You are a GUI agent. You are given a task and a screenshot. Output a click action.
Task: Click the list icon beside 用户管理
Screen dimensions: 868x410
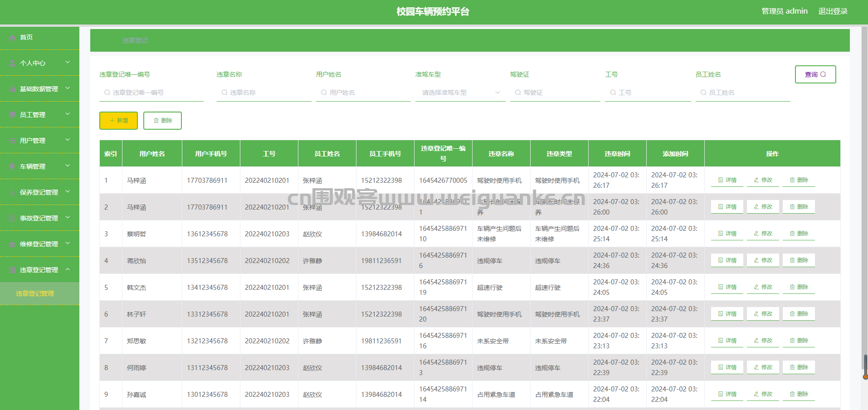pos(13,141)
